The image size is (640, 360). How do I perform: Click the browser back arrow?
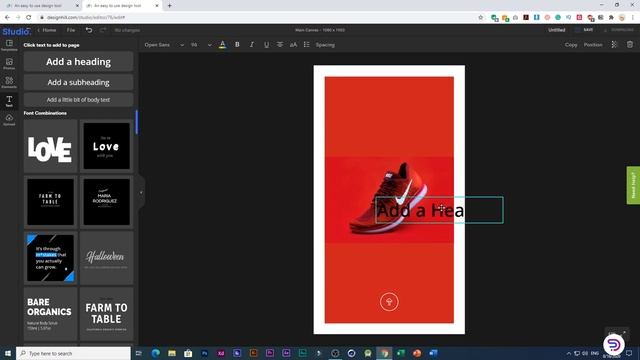coord(7,18)
